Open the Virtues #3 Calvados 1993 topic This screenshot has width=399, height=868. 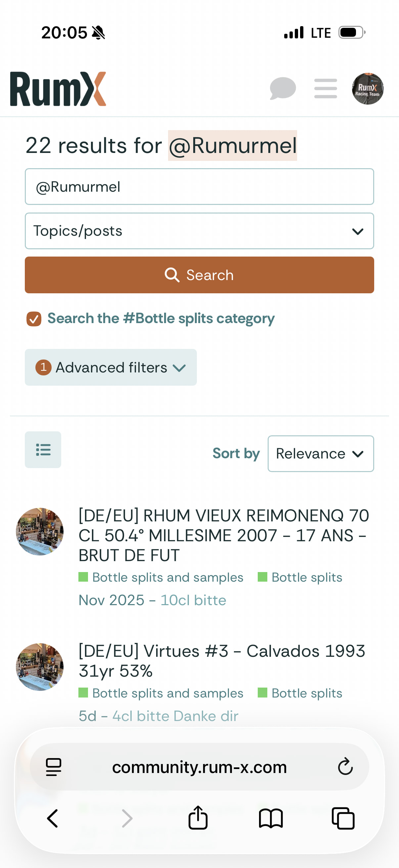click(222, 660)
